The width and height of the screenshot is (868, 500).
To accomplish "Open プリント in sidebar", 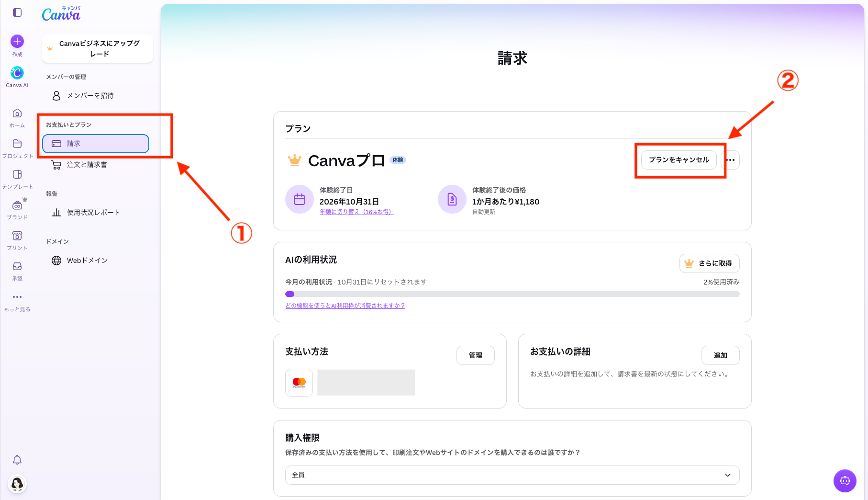I will [x=17, y=241].
